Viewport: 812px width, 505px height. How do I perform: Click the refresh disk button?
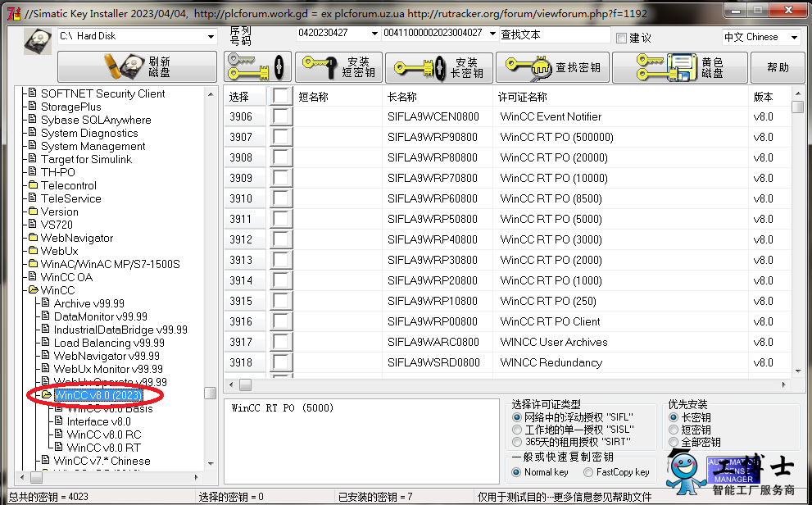click(137, 67)
